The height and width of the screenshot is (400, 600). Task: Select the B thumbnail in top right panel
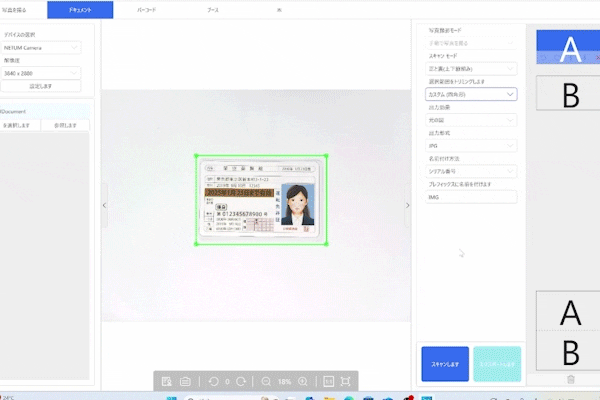point(571,94)
